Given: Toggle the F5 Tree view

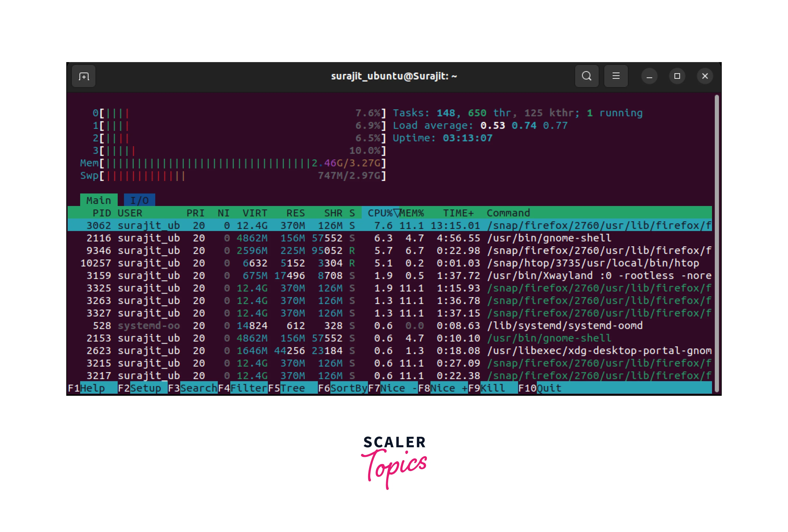Looking at the screenshot, I should 293,388.
